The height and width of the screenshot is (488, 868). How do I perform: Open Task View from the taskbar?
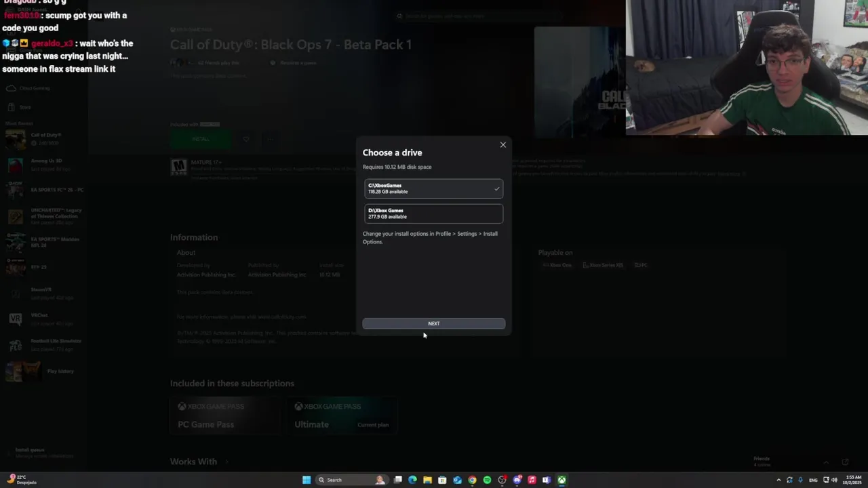(398, 480)
